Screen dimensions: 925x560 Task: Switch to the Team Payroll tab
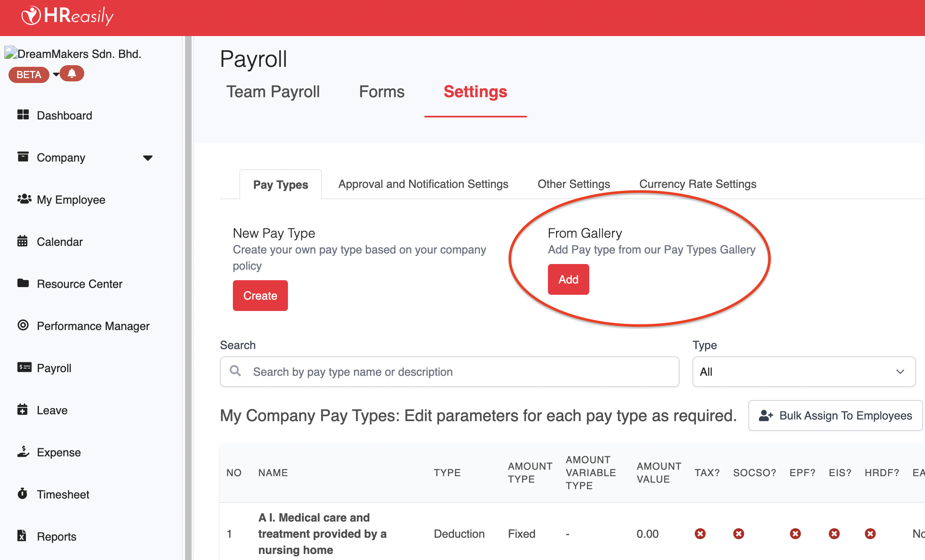273,92
